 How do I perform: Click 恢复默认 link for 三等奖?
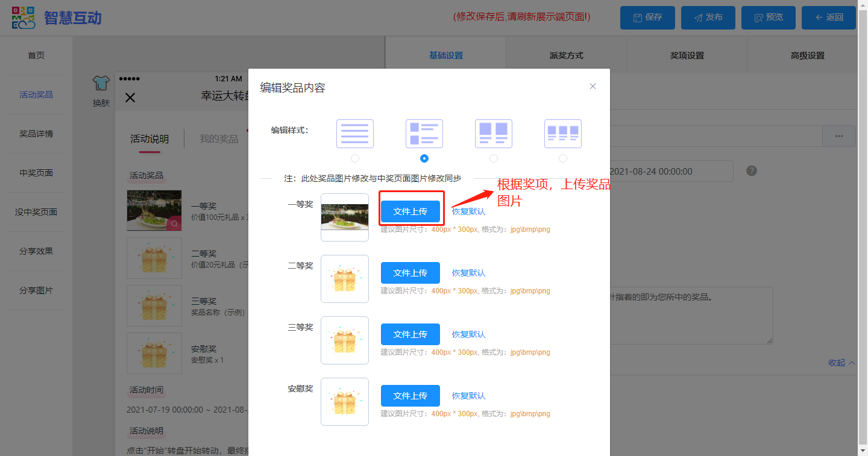coord(468,334)
